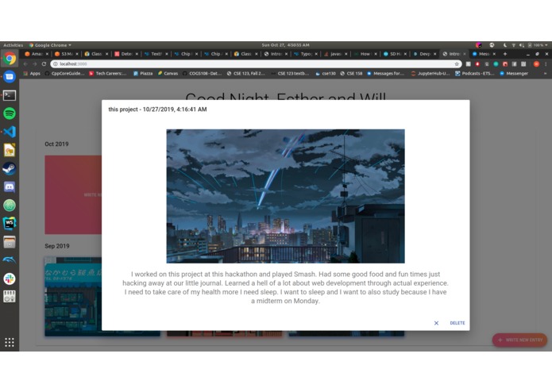Open the blue messaging app in dock
Viewport: 552px width, 392px height.
pyautogui.click(x=10, y=77)
